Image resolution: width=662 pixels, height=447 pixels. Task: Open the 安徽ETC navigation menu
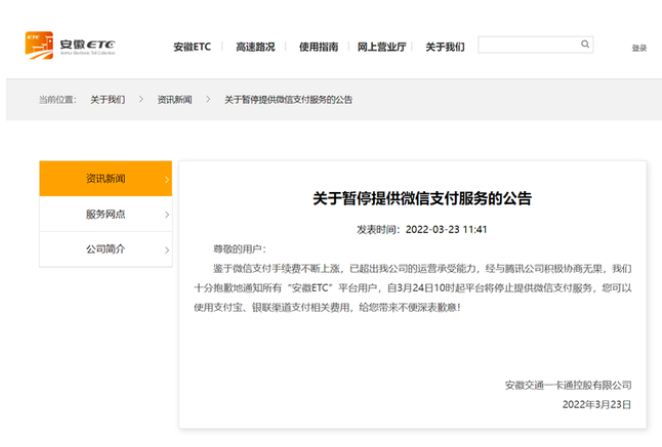(192, 46)
